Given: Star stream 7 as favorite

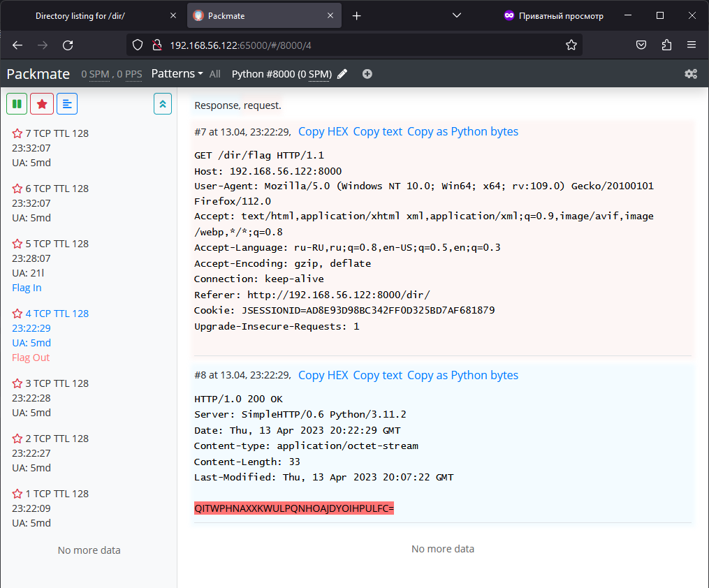Looking at the screenshot, I should [17, 133].
